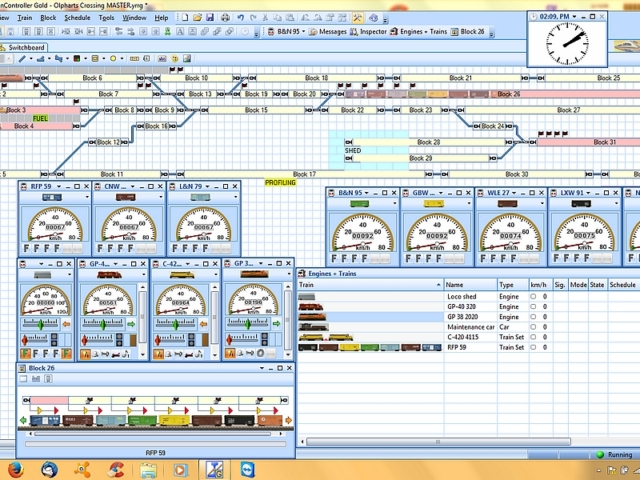Toggle headlight function in C-42 window
The image size is (640, 480).
click(x=158, y=354)
